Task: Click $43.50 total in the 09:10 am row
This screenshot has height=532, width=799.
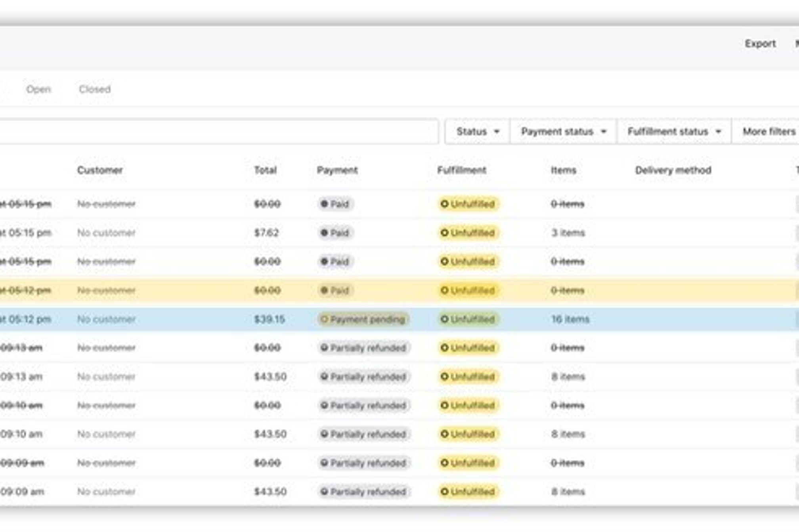Action: (x=270, y=434)
